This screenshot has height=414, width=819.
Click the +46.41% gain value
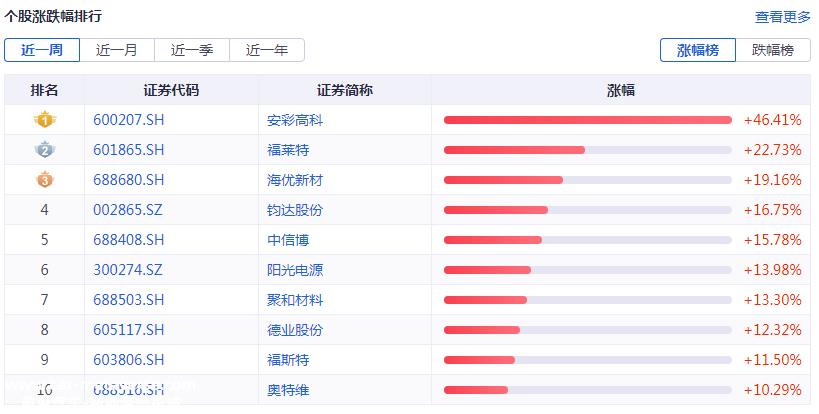tap(773, 120)
